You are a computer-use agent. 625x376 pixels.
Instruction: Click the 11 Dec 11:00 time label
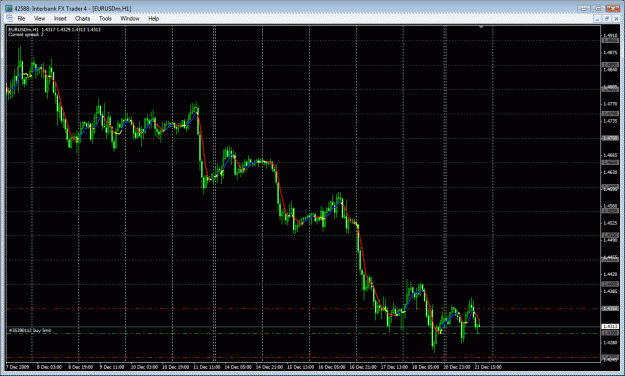(207, 367)
